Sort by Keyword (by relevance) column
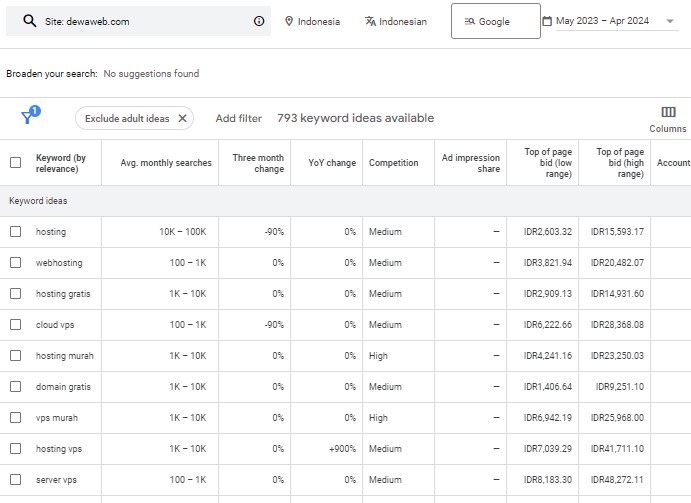 pyautogui.click(x=61, y=163)
